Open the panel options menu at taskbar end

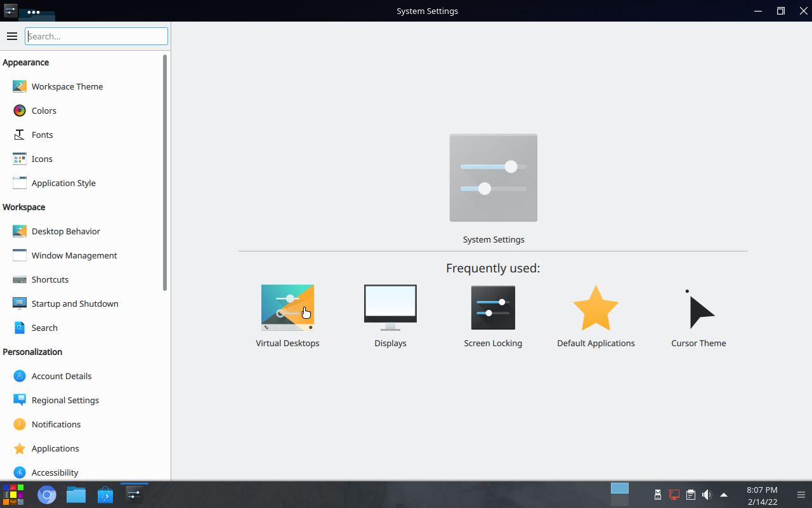(801, 495)
